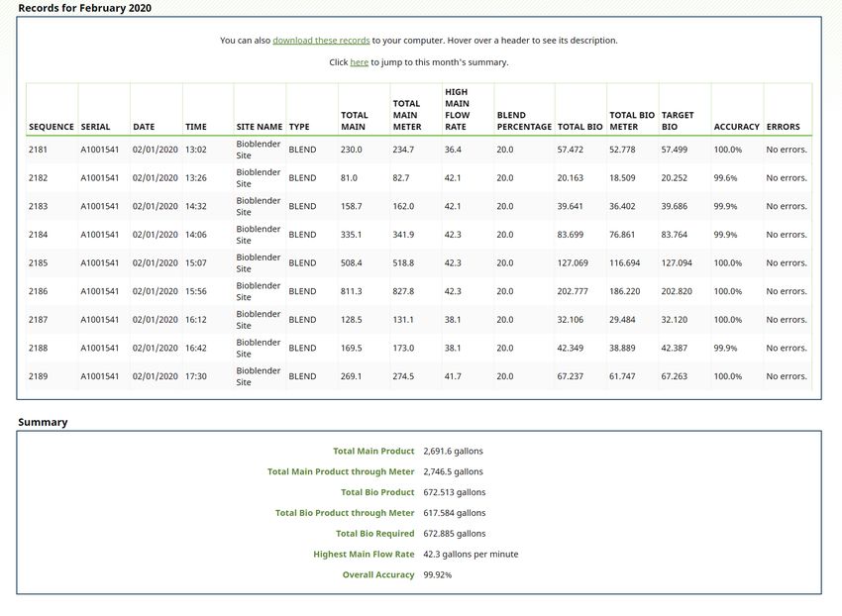The image size is (842, 616).
Task: Select sequence number 2185
Action: (38, 263)
